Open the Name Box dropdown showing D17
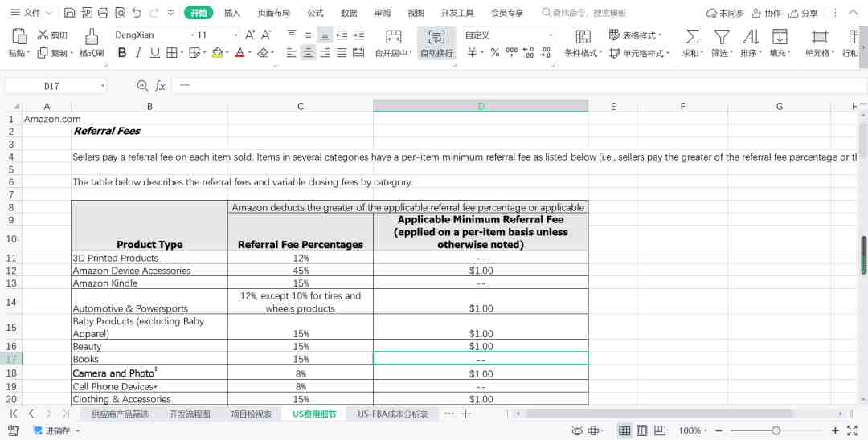Screen dimensions: 868x440 [x=103, y=86]
